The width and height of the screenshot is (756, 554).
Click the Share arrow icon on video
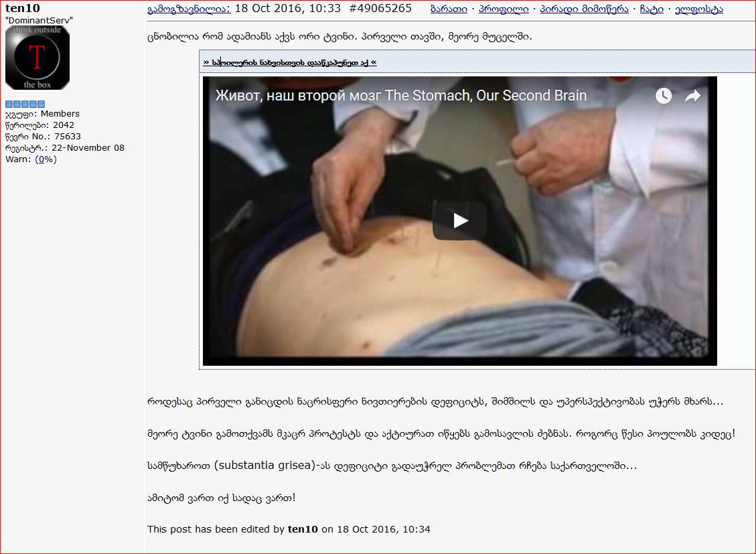pos(693,96)
